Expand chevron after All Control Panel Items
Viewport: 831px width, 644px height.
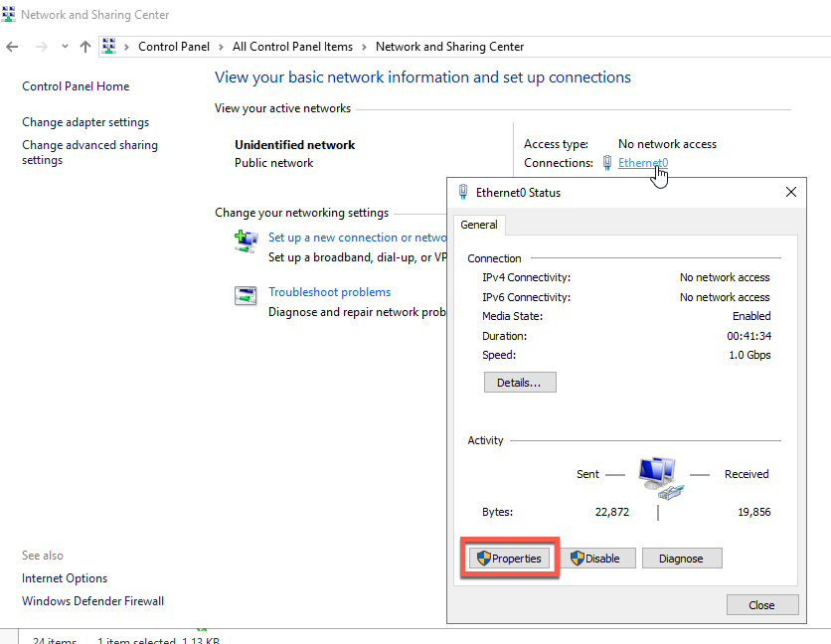(364, 47)
